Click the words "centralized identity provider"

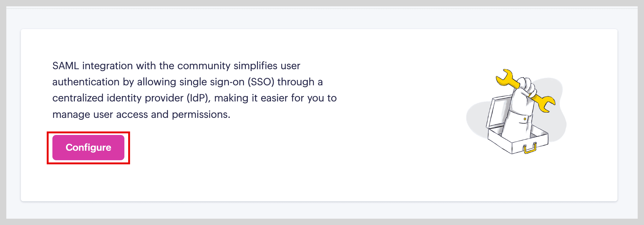click(x=118, y=98)
